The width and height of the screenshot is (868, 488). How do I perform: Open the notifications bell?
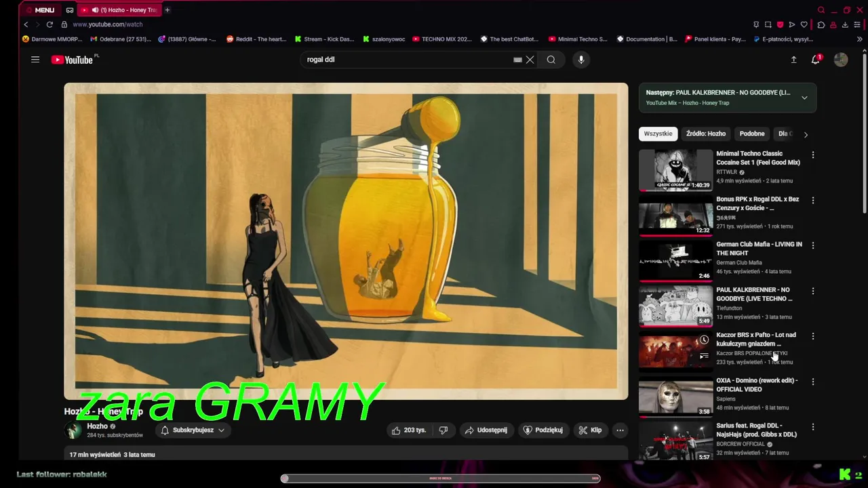pos(816,60)
